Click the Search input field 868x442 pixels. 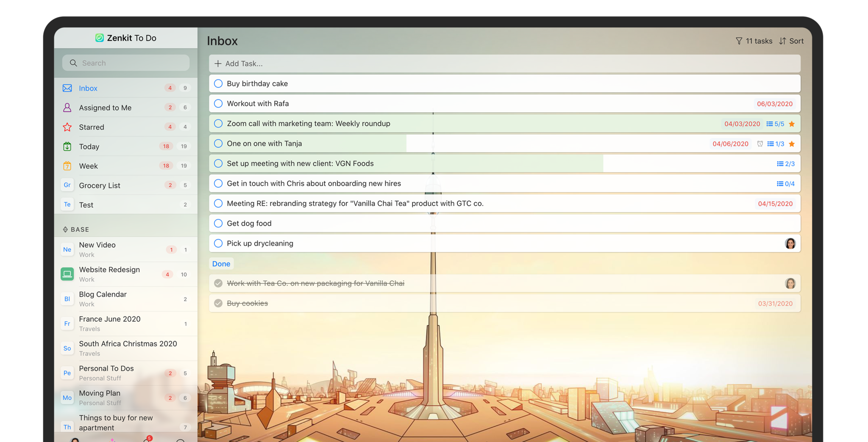tap(125, 63)
